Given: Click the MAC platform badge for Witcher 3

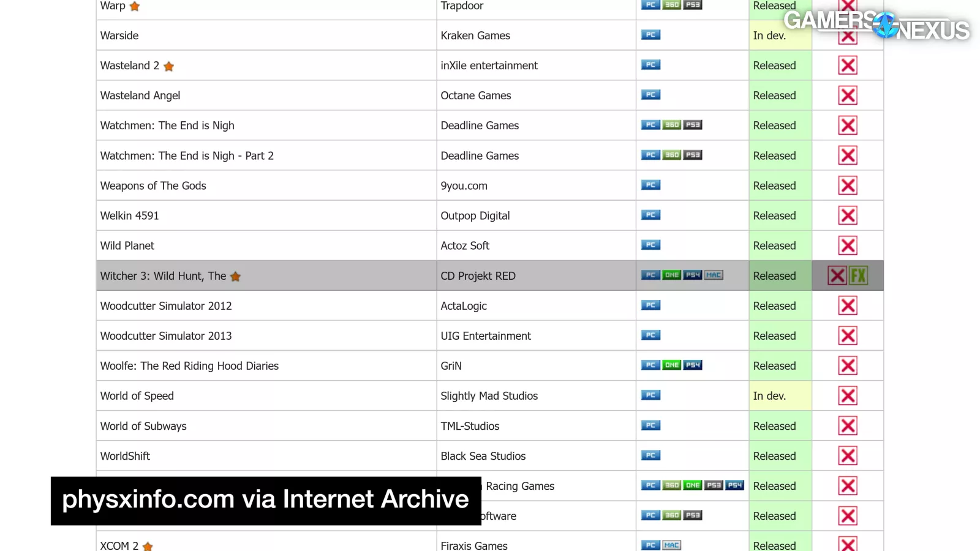Looking at the screenshot, I should (714, 275).
